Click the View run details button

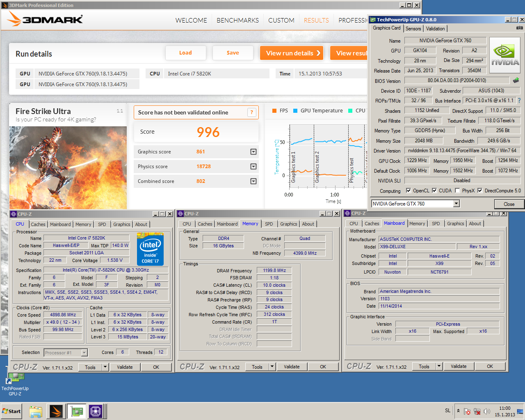click(292, 53)
